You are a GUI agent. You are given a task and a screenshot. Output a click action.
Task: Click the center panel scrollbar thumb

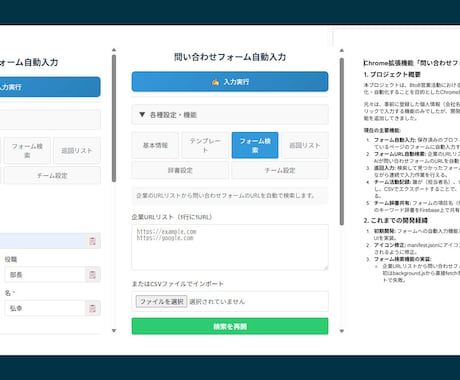coord(342,141)
